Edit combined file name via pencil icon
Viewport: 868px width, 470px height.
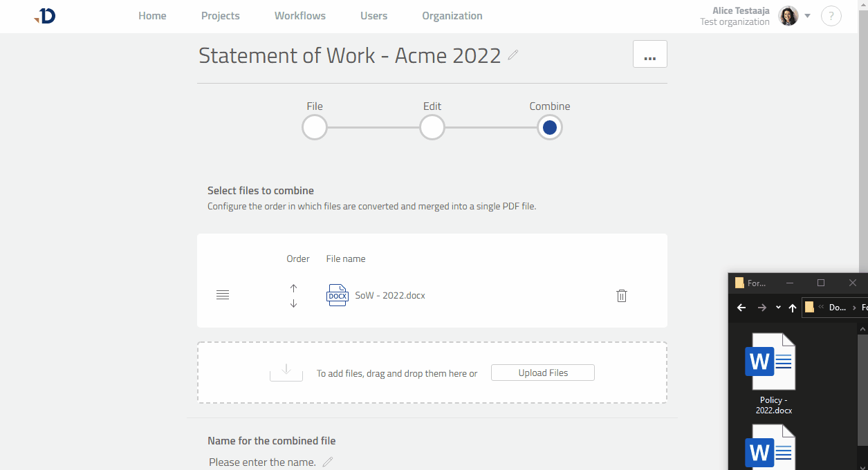click(328, 462)
